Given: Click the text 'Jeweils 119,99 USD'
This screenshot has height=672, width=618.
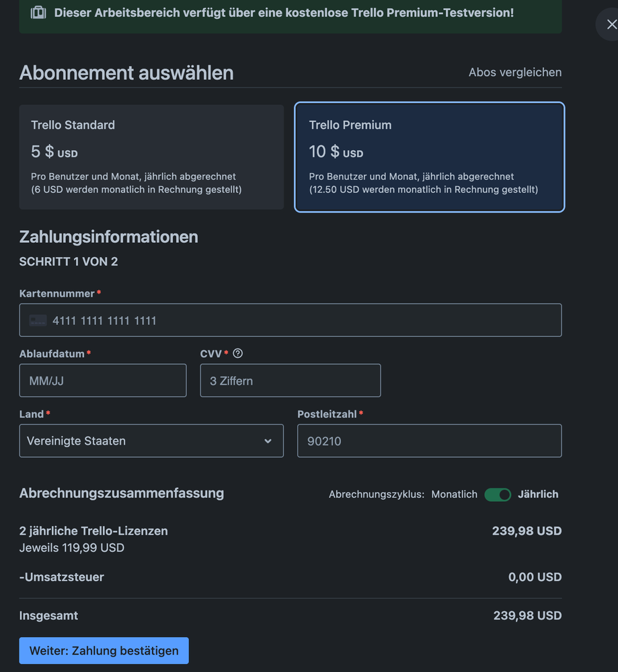Looking at the screenshot, I should (71, 548).
